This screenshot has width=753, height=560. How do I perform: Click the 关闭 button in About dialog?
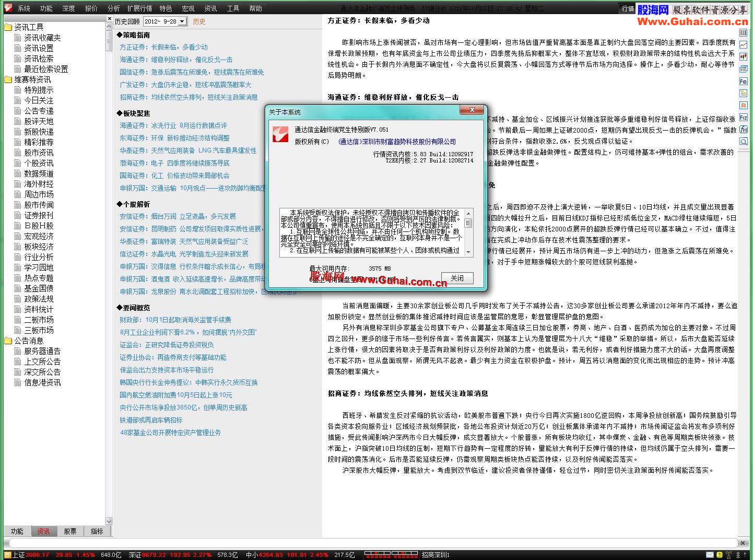pos(457,278)
